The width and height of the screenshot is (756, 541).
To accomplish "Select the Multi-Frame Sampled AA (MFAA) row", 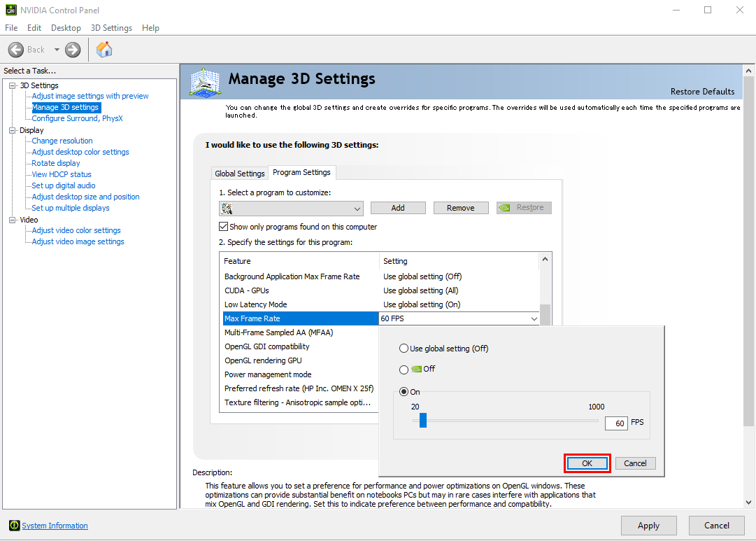I will coord(301,332).
